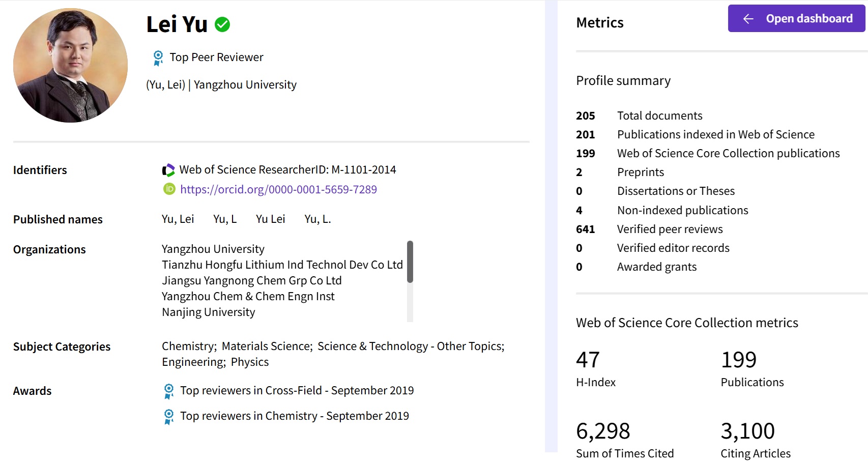The image size is (868, 462).
Task: Select Yangzhou University in Organizations list
Action: [x=213, y=249]
